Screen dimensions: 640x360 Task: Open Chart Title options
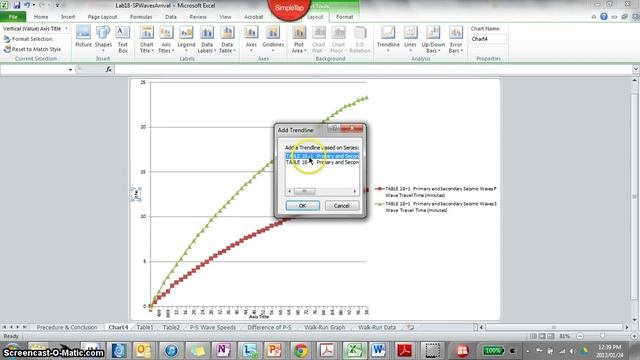(x=147, y=39)
